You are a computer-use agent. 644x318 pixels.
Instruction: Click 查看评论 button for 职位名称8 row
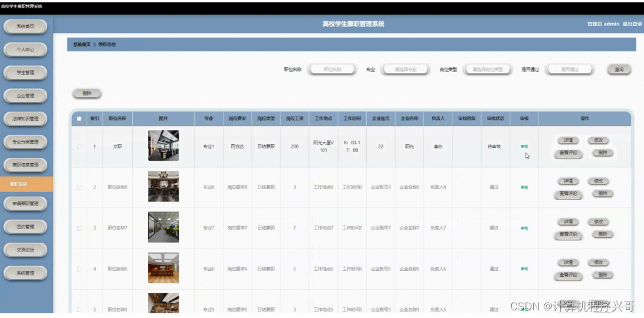coord(568,194)
